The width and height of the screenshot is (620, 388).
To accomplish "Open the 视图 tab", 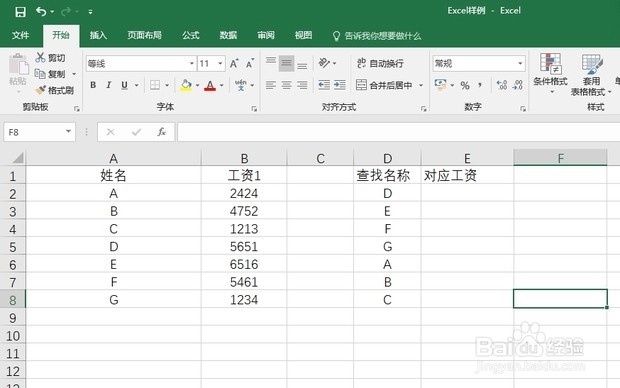I will point(303,35).
